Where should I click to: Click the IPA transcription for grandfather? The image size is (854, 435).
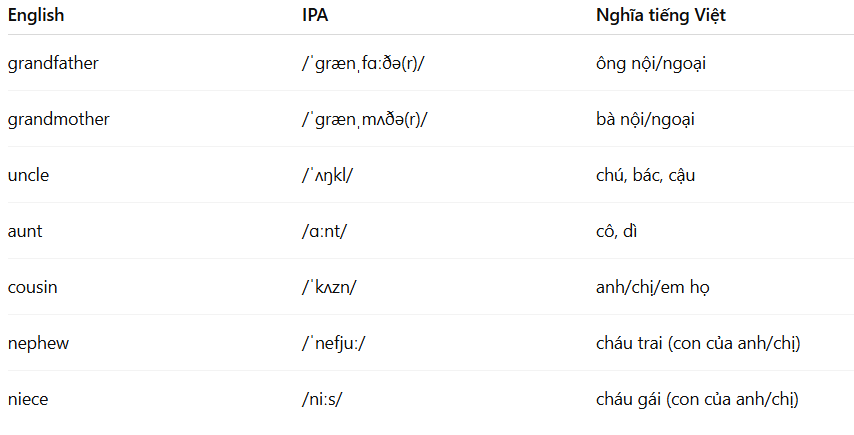click(363, 63)
